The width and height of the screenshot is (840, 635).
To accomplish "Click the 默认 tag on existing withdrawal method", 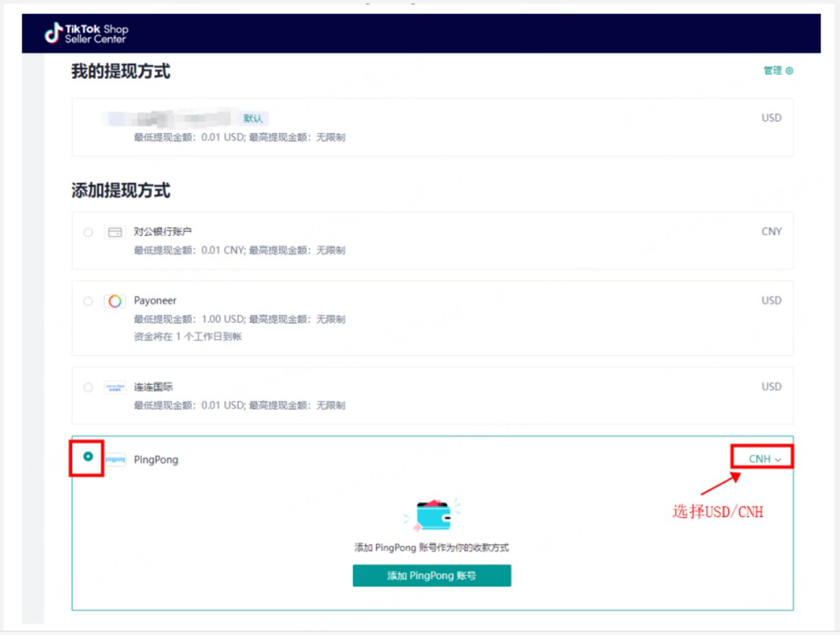I will [253, 118].
